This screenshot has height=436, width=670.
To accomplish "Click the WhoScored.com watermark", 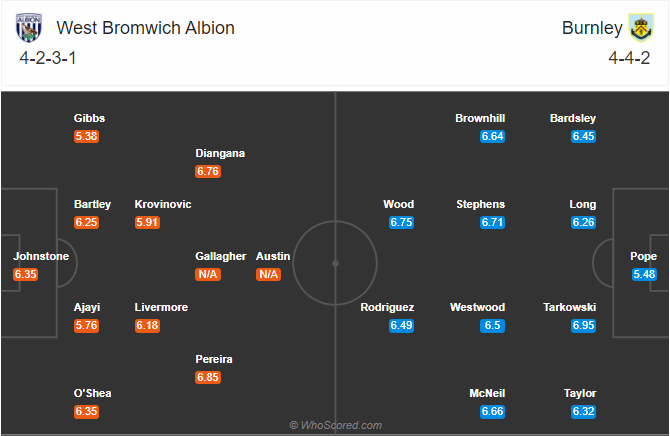I will pyautogui.click(x=336, y=425).
